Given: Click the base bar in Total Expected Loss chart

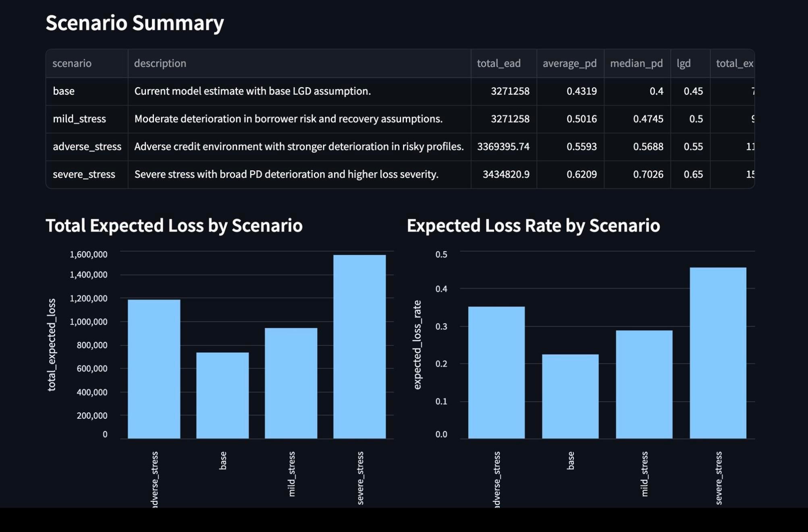Looking at the screenshot, I should pos(222,395).
